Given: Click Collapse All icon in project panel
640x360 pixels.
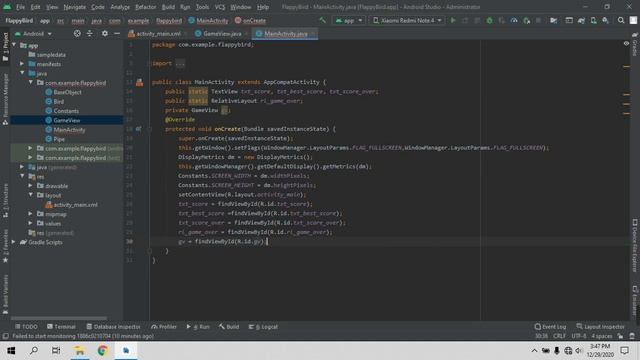Looking at the screenshot, I should (x=89, y=33).
